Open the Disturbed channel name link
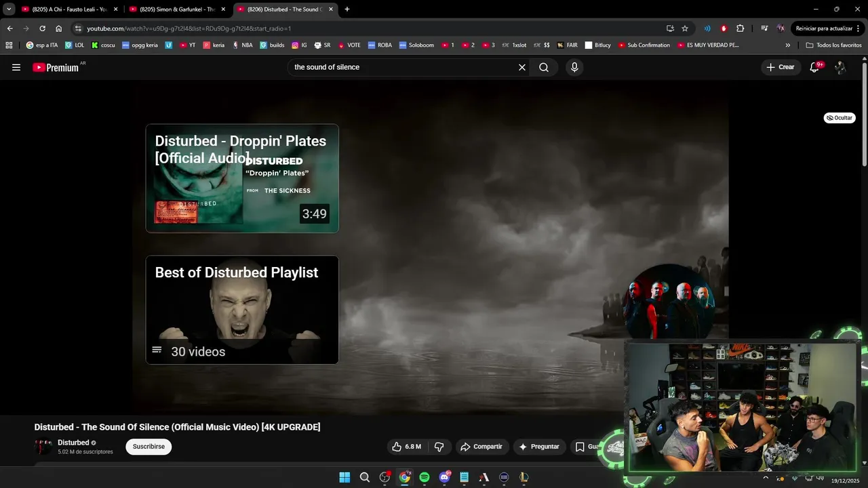 click(73, 443)
